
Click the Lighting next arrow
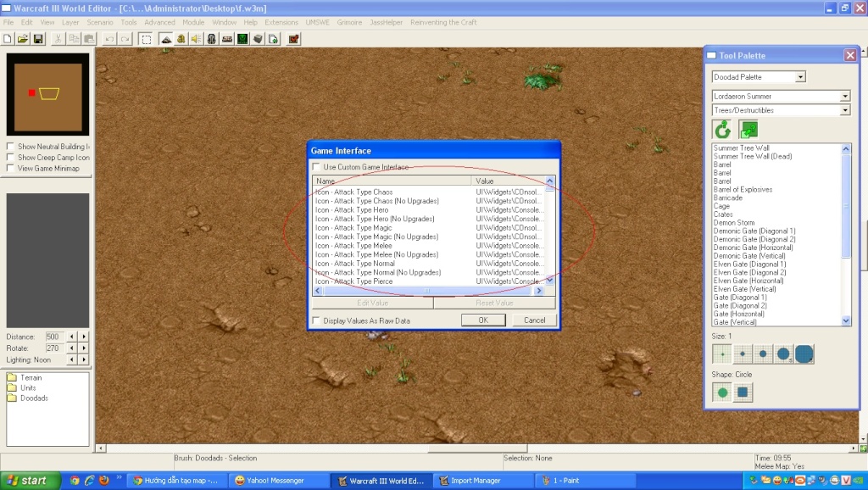(84, 360)
